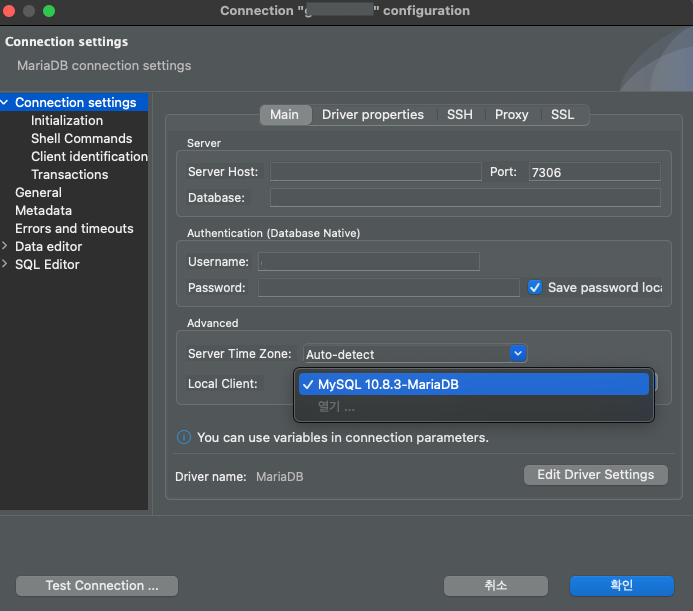Select Client identification in the sidebar
This screenshot has height=611, width=693.
point(89,156)
